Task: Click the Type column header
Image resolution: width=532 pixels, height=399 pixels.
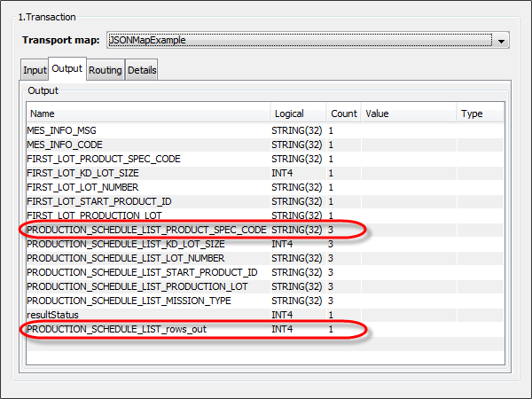Action: 471,113
